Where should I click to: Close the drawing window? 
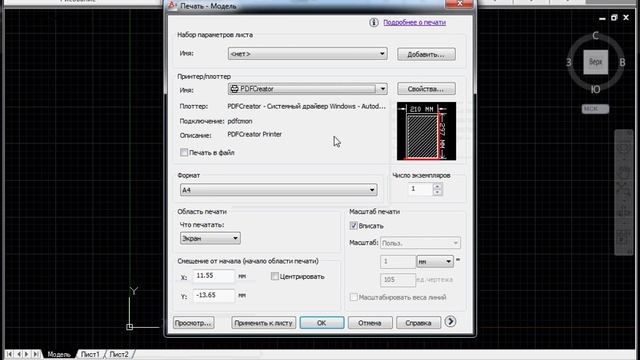tap(626, 18)
